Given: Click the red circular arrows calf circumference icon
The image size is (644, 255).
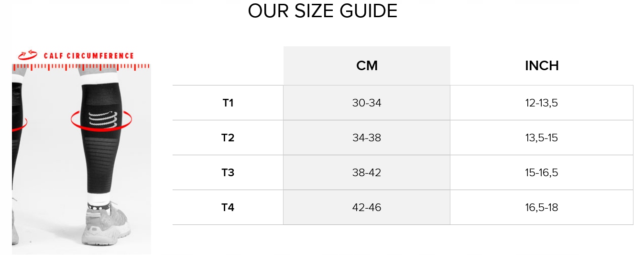Looking at the screenshot, I should pyautogui.click(x=27, y=55).
